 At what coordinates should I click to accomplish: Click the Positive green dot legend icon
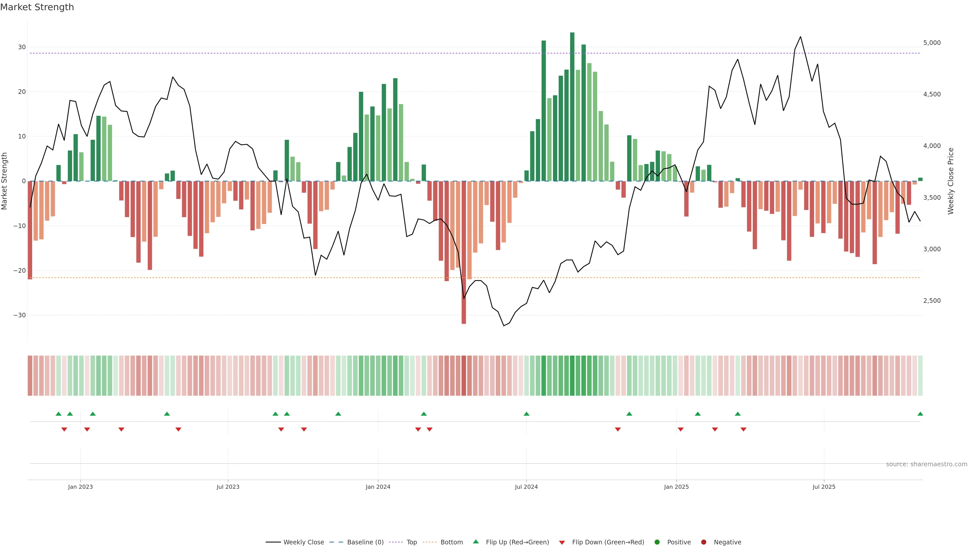657,542
